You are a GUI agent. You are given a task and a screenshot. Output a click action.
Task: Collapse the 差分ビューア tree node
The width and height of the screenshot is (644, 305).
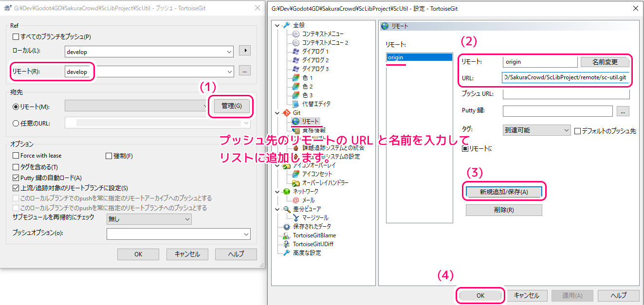point(277,209)
